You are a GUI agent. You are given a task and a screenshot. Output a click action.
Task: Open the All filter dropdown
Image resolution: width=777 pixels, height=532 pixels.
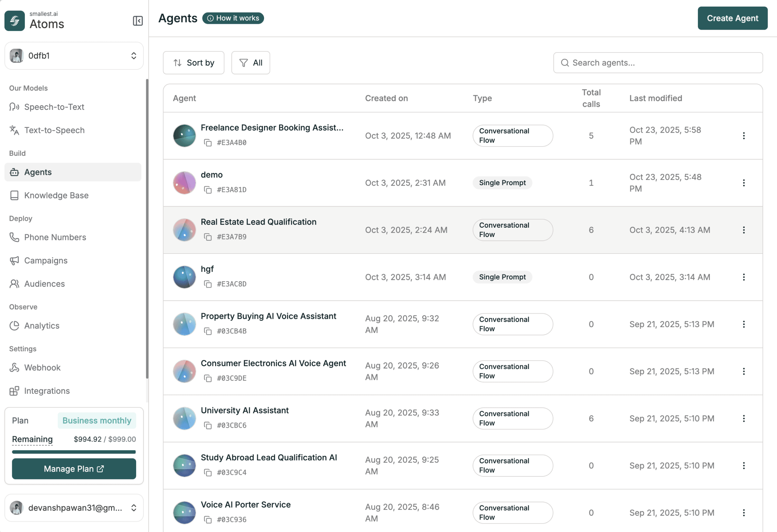tap(251, 63)
